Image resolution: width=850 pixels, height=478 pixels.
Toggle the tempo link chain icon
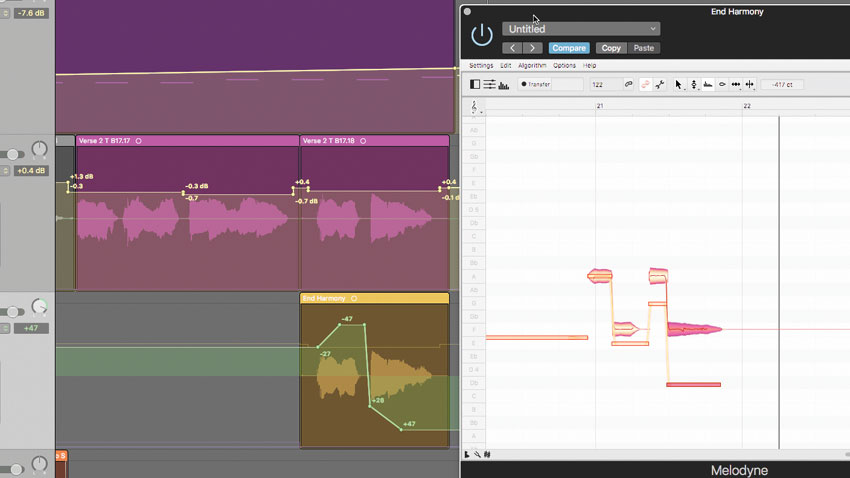click(x=628, y=84)
